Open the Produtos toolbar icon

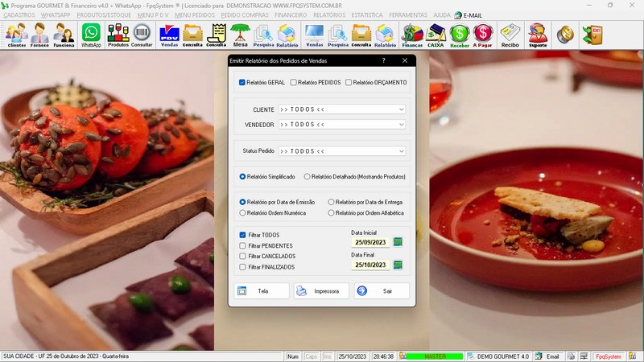pos(118,35)
